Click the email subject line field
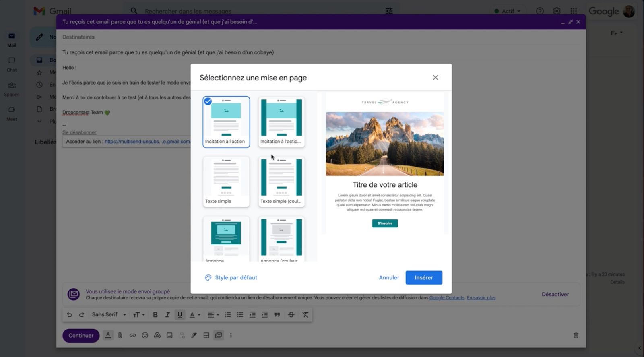This screenshot has height=357, width=644. [x=320, y=52]
